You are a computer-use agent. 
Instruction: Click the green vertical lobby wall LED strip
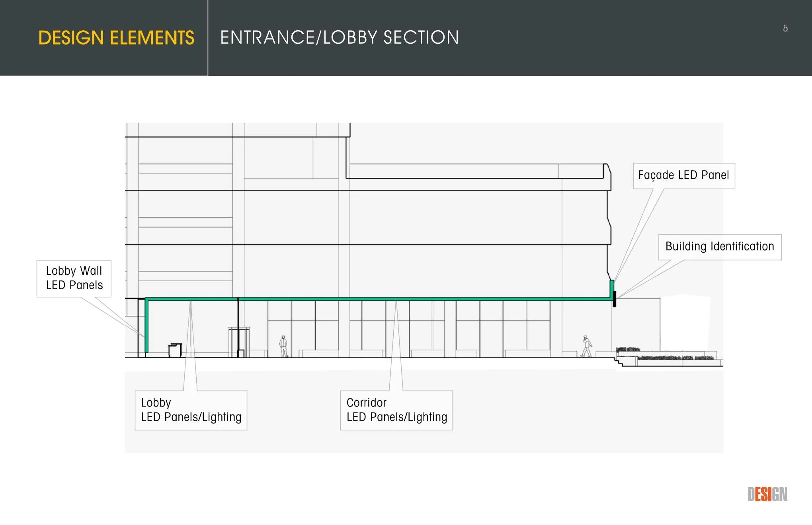pyautogui.click(x=146, y=326)
